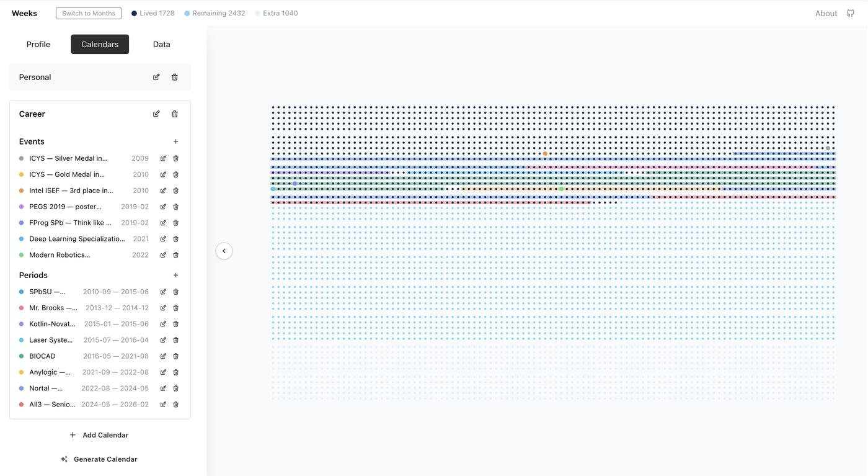Viewport: 868px width, 476px height.
Task: Delete the Career calendar
Action: pyautogui.click(x=175, y=114)
